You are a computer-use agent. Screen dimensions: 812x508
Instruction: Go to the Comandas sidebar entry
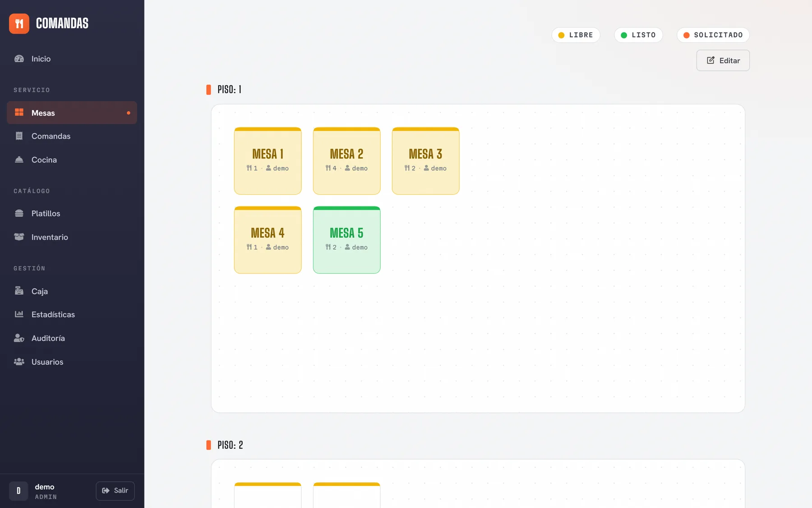tap(72, 136)
